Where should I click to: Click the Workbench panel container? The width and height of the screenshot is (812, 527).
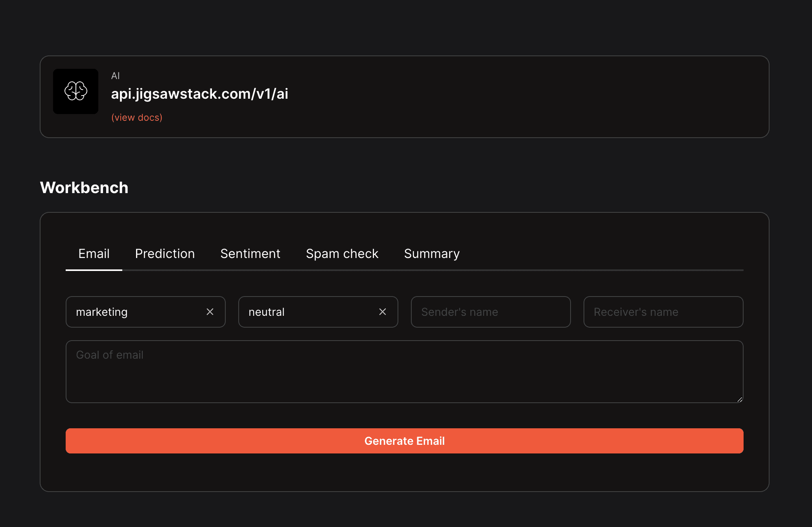coord(404,480)
